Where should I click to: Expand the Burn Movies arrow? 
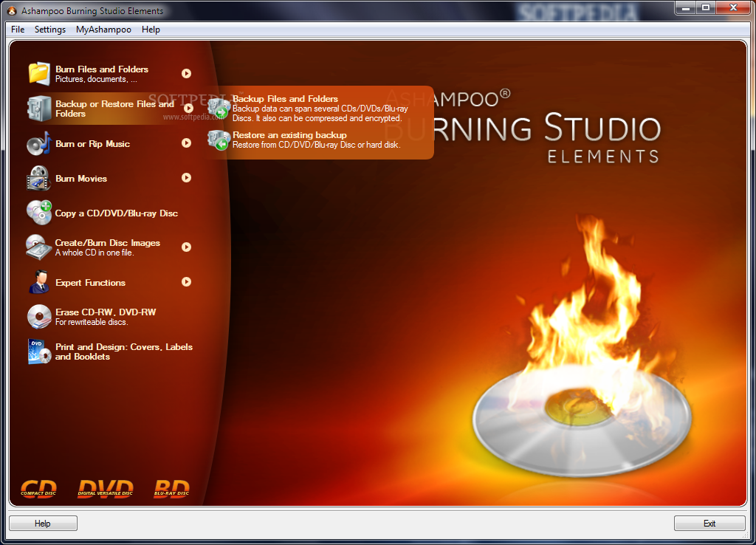(x=187, y=177)
